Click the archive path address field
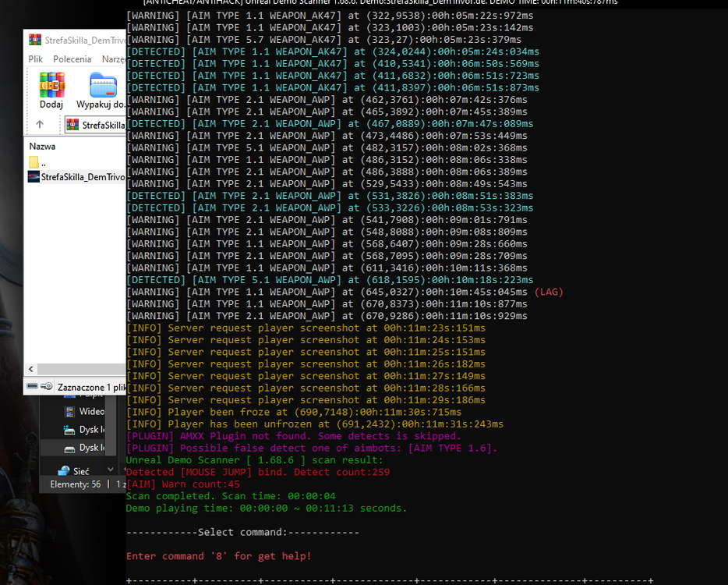Screen dimensions: 728x585 (x=95, y=125)
